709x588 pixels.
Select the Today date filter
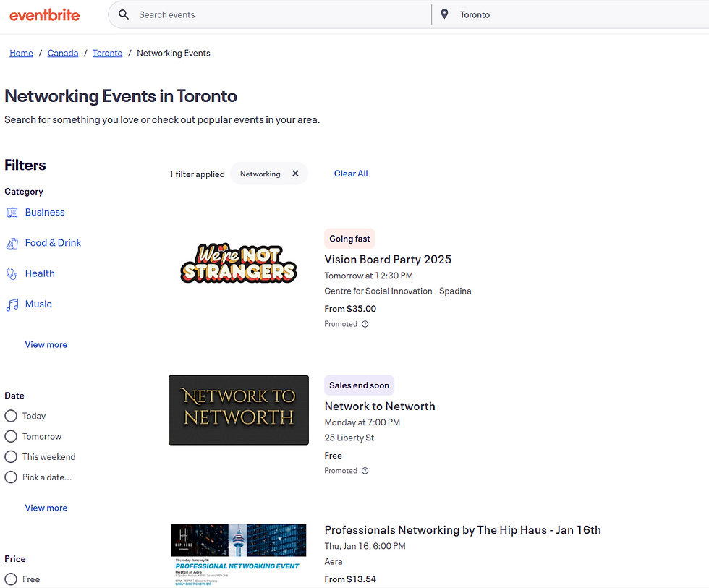[x=11, y=416]
